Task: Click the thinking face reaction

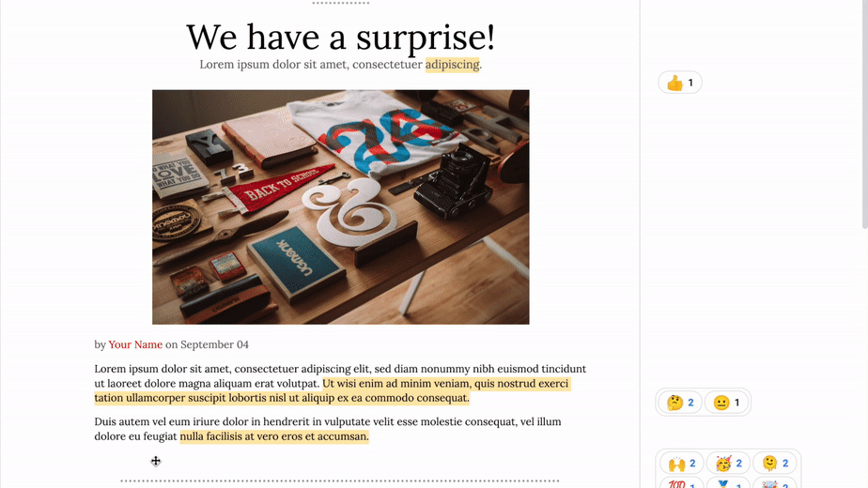Action: [x=681, y=403]
